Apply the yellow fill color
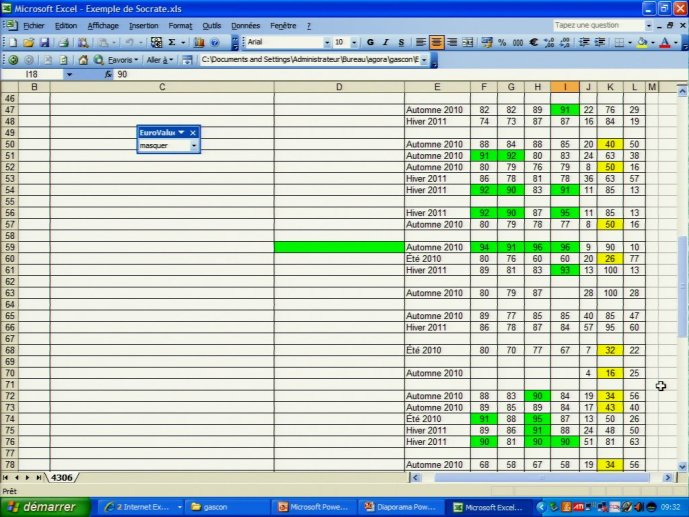The width and height of the screenshot is (689, 517). coord(642,42)
